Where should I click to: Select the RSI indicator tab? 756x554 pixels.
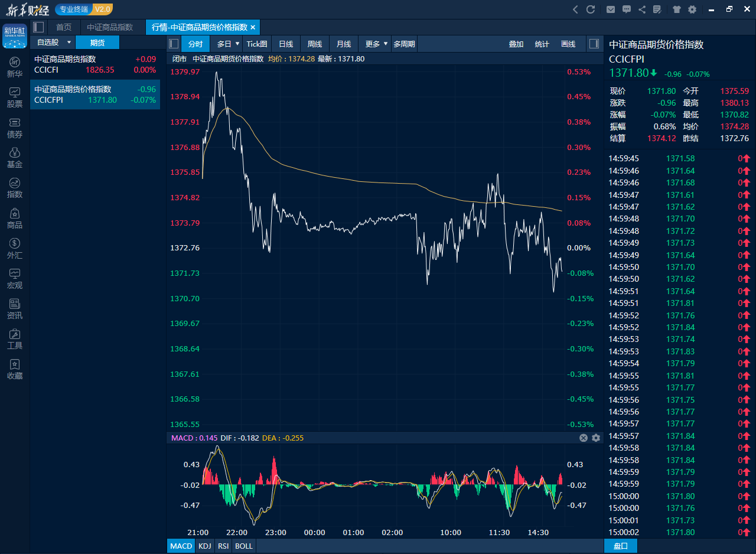pos(223,546)
